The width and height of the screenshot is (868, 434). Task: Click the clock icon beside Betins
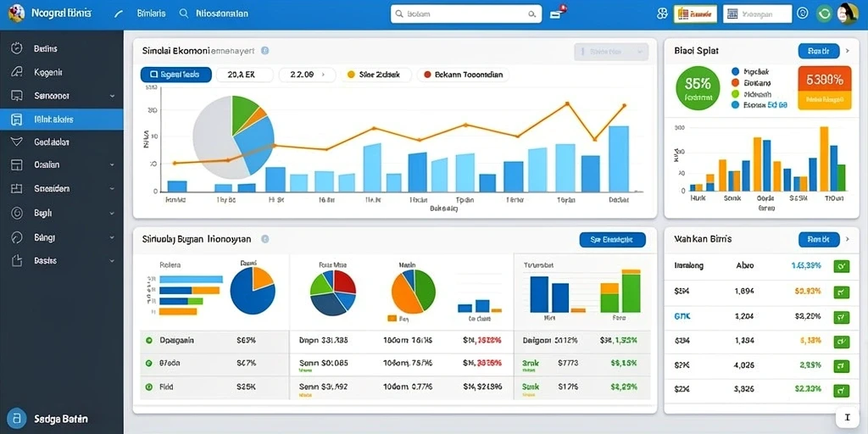click(17, 48)
